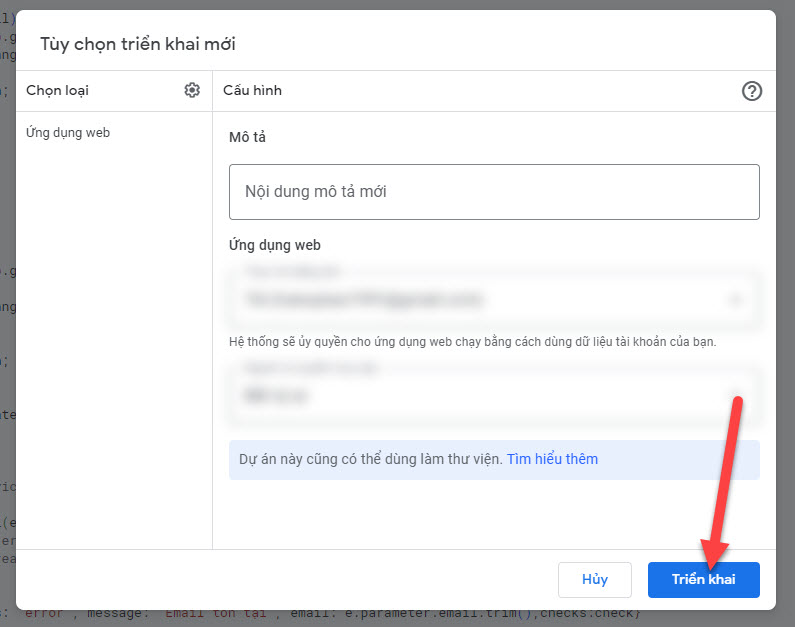Focus the Nội dung mô tả mới field
Image resolution: width=795 pixels, height=627 pixels.
(x=494, y=192)
